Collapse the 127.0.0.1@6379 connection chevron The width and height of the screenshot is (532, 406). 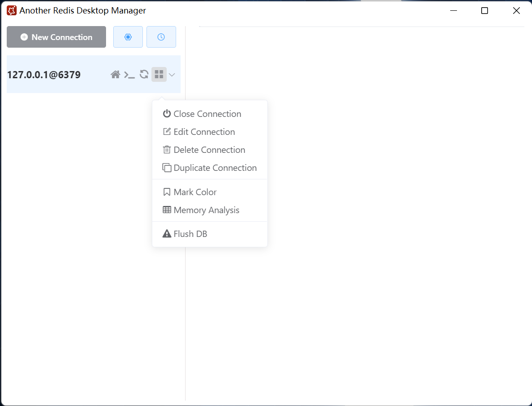click(172, 75)
